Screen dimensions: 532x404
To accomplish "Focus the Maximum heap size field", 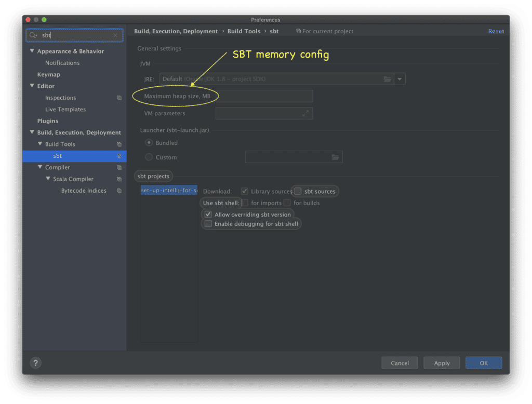I will (264, 97).
